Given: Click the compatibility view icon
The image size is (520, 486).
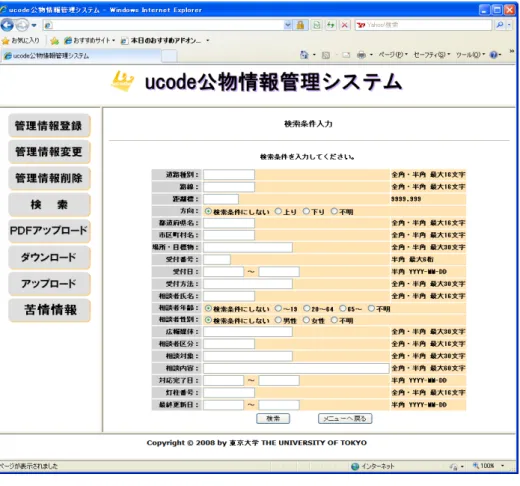Looking at the screenshot, I should (x=317, y=25).
